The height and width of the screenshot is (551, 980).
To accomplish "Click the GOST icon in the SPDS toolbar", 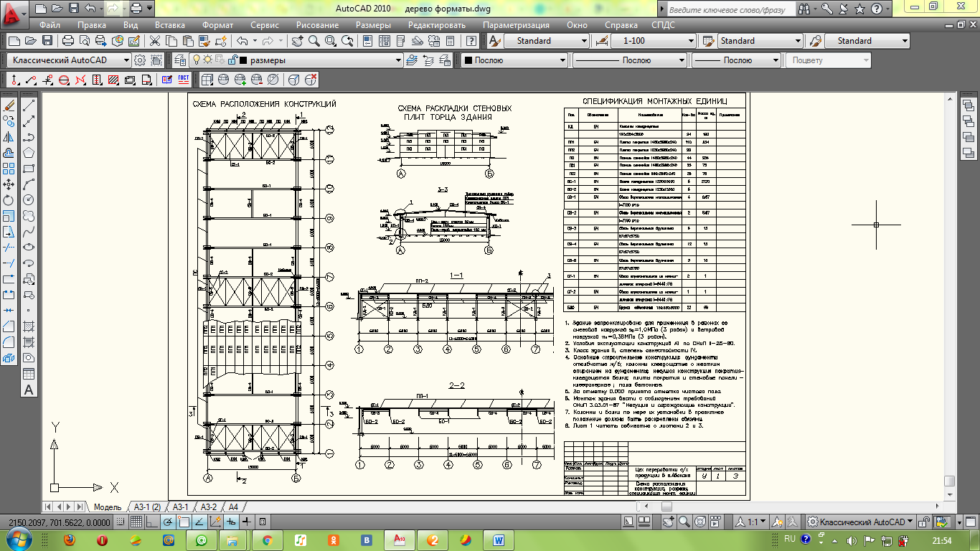I will 184,80.
